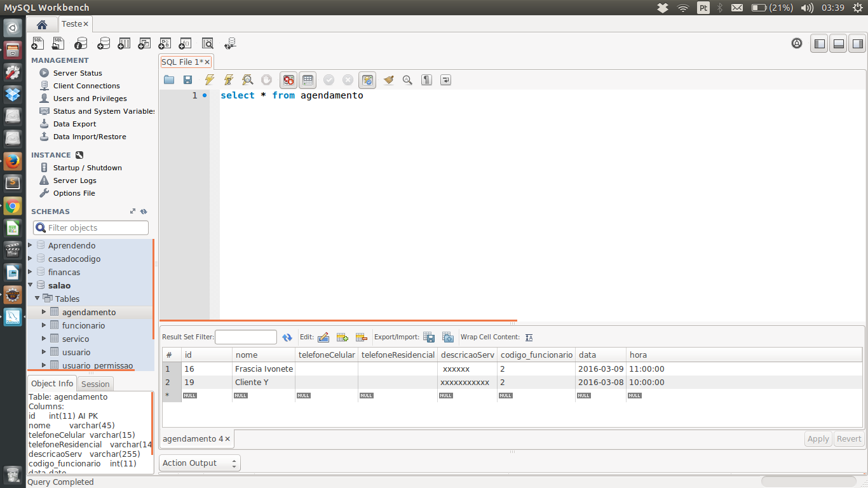Expand the financas schema

pos(31,272)
